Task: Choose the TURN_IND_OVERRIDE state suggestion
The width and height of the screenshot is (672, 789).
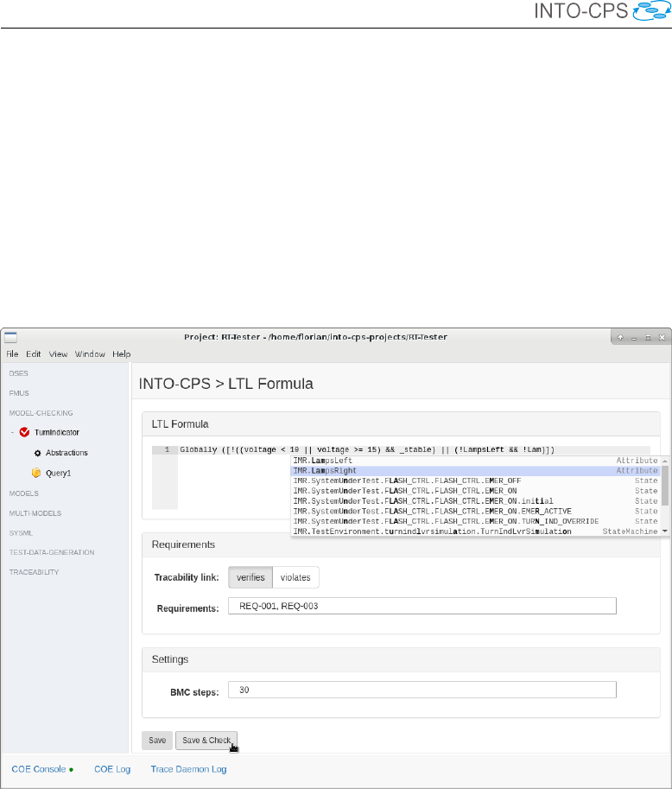Action: (x=476, y=521)
